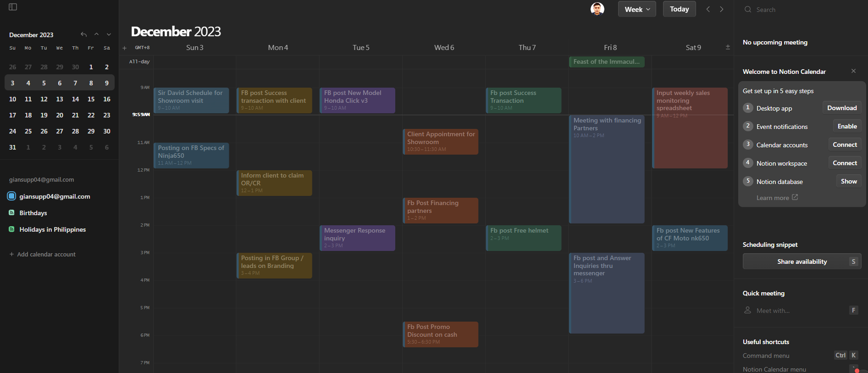Screen dimensions: 868x373
Task: Select Sat 9 day header
Action: [x=693, y=47]
